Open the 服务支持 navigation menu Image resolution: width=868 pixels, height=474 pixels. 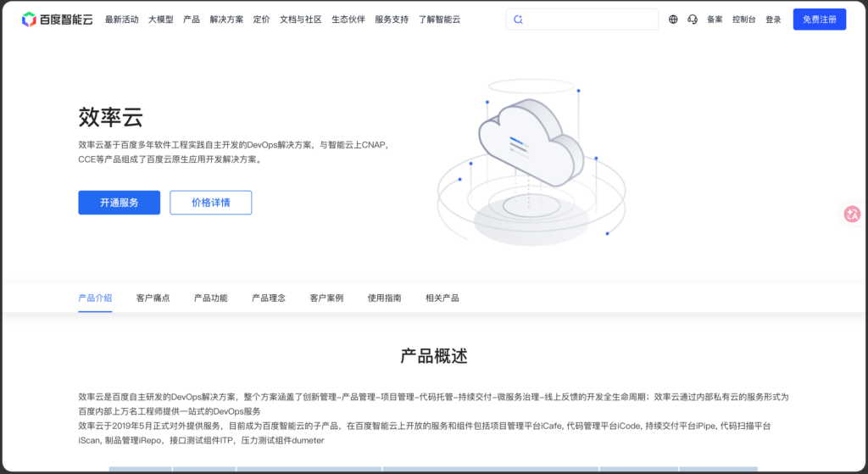tap(392, 20)
